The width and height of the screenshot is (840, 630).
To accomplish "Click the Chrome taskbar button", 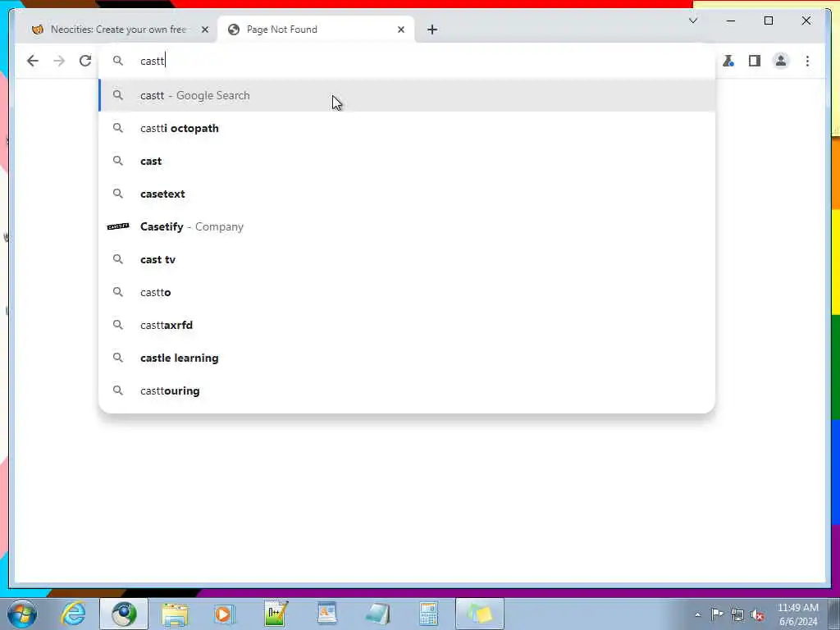I will (x=124, y=614).
